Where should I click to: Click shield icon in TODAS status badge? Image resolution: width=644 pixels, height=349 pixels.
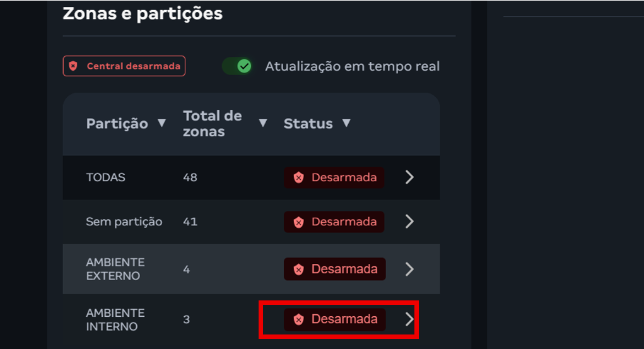click(x=299, y=178)
